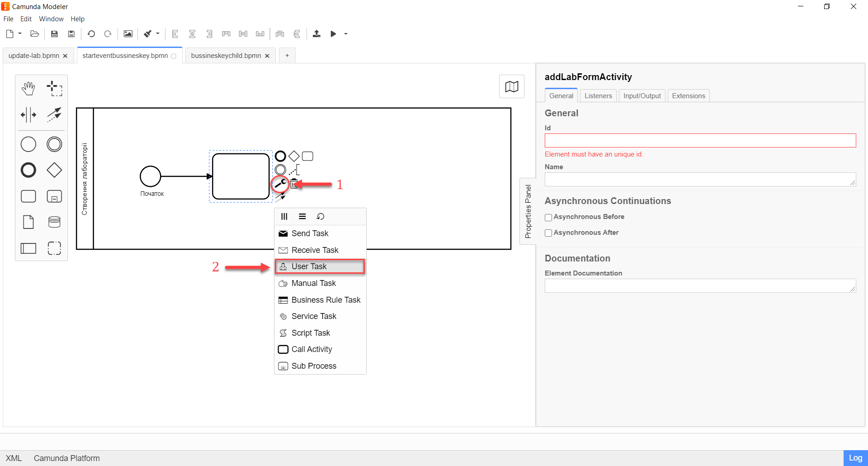Create a data object reference

point(28,222)
